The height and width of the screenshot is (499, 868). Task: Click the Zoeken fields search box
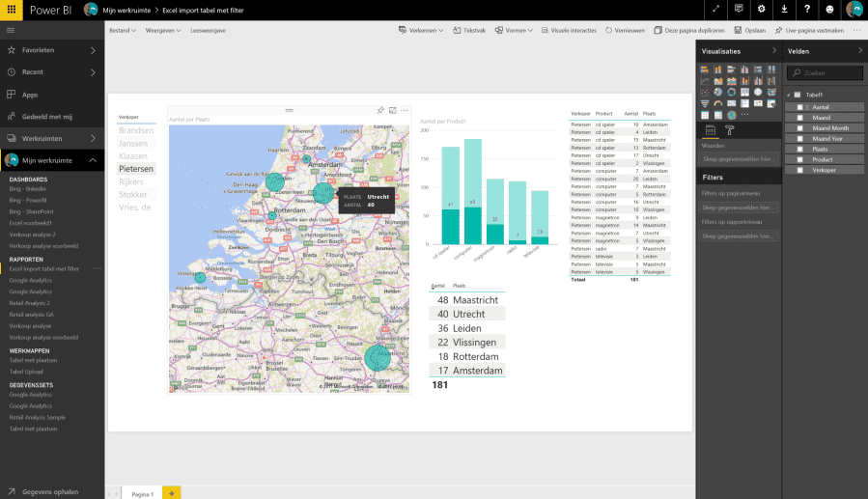(825, 72)
